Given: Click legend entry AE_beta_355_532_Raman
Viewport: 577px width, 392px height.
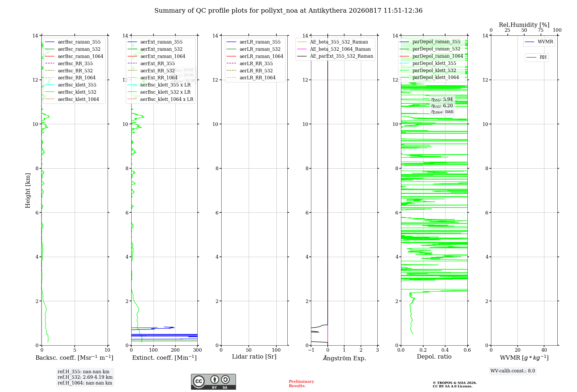Looking at the screenshot, I should (333, 42).
